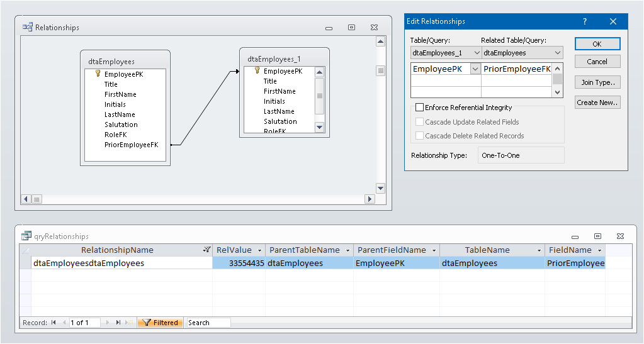644x344 pixels.
Task: Open Related Table/Query dropdown showing dtaEmployees
Action: click(x=557, y=53)
